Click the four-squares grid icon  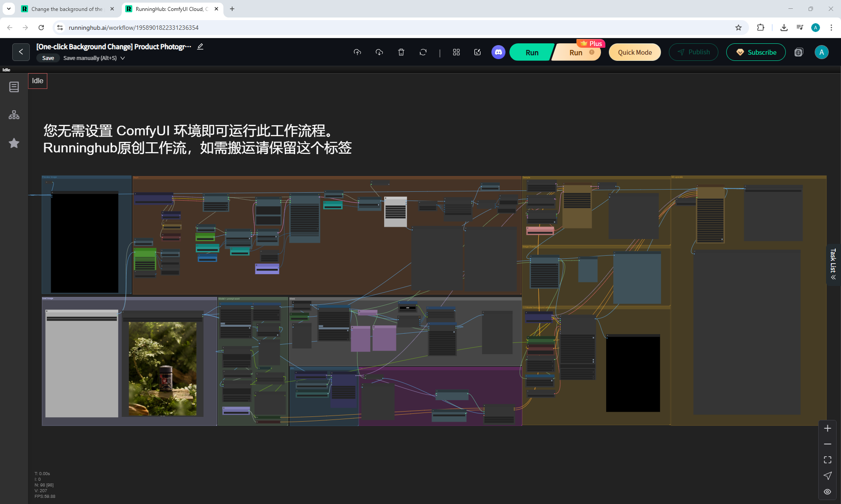[456, 52]
